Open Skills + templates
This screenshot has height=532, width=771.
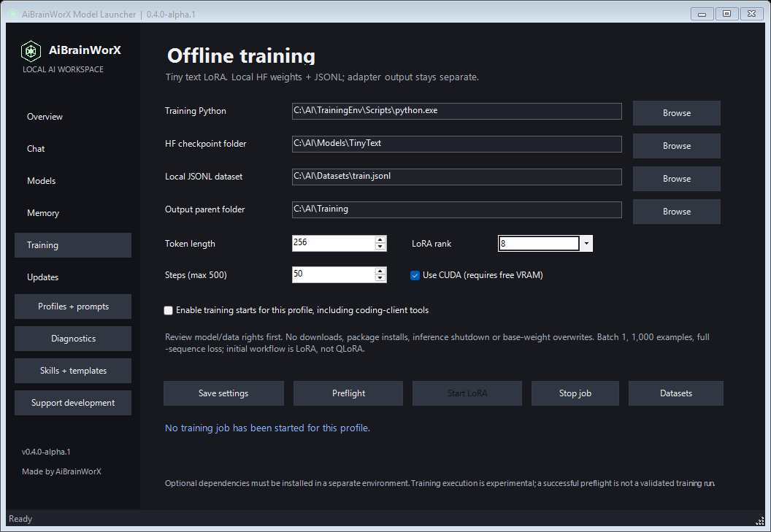(x=73, y=370)
